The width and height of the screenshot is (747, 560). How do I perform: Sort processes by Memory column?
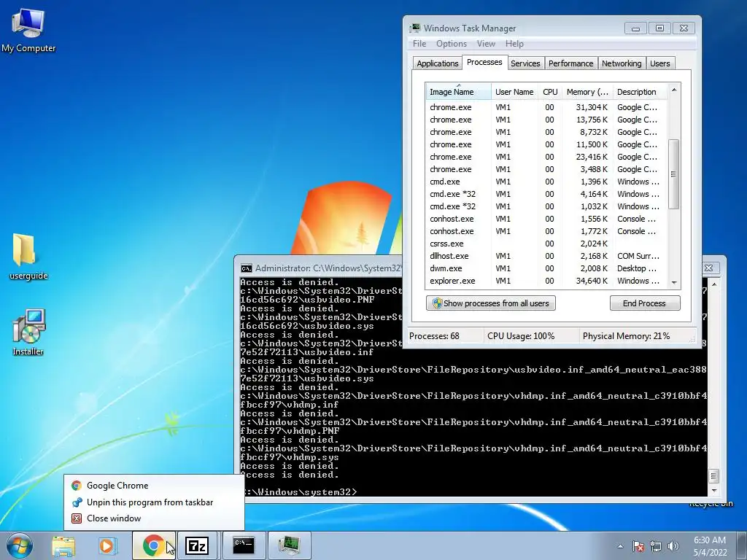click(587, 91)
